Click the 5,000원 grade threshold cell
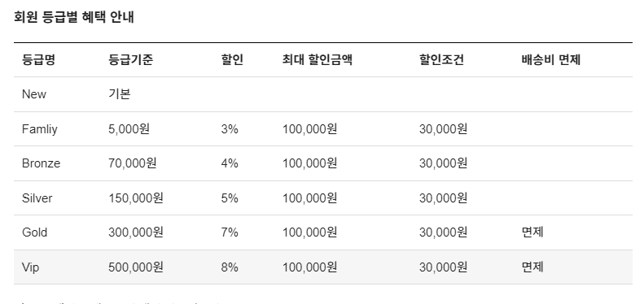This screenshot has height=304, width=644. 129,129
